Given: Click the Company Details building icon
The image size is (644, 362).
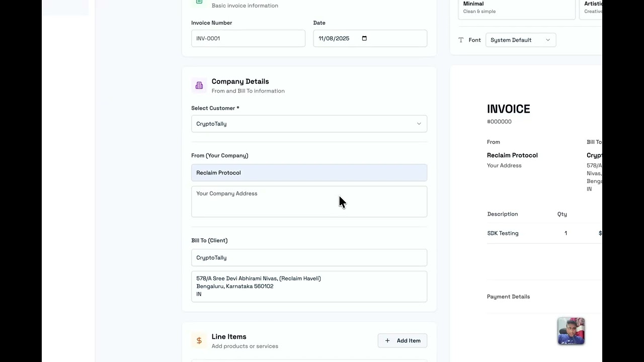Looking at the screenshot, I should 199,85.
